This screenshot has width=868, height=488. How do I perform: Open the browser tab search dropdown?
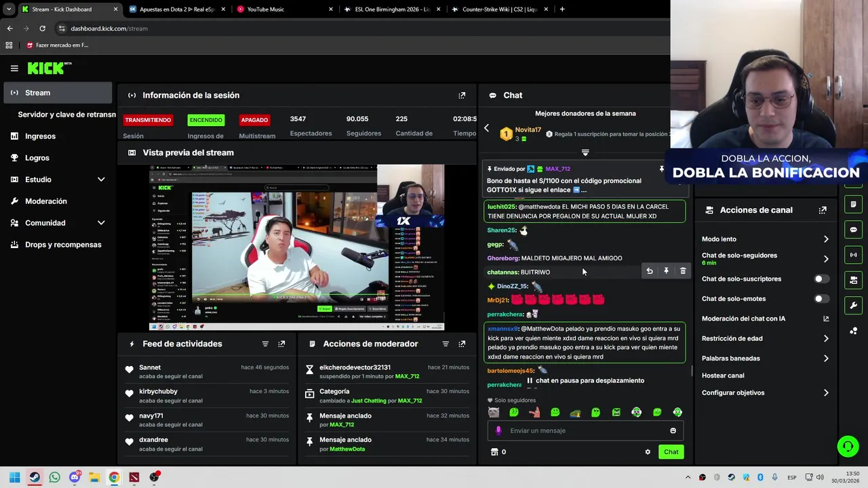pos(9,9)
